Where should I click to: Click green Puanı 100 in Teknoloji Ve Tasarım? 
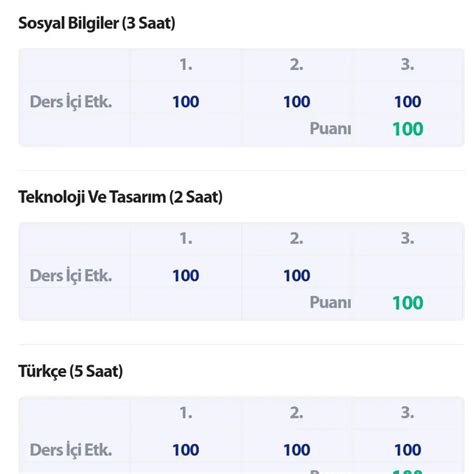pos(408,303)
